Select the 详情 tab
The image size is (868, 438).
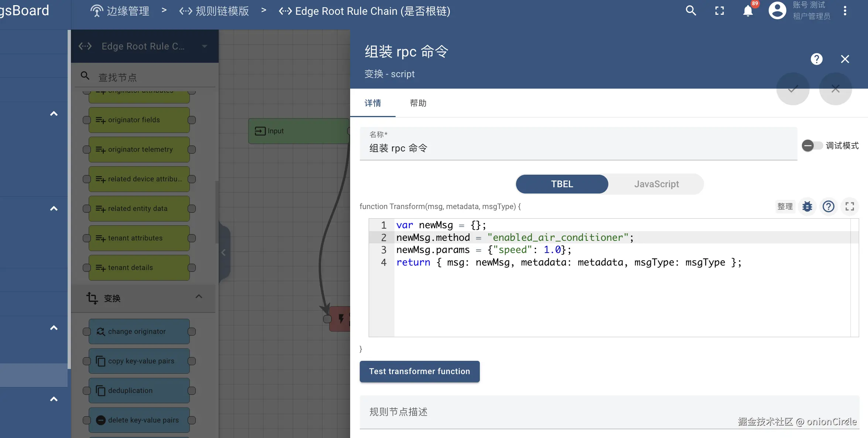click(x=373, y=103)
